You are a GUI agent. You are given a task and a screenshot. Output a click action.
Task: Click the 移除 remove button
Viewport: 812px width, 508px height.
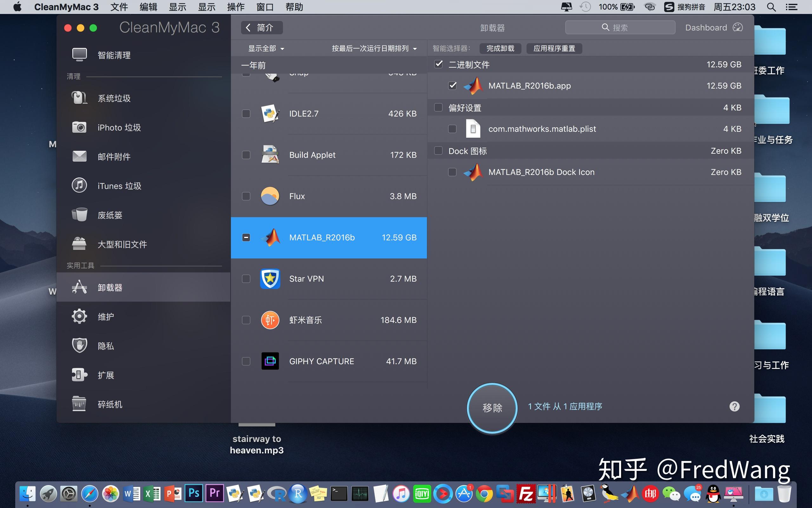tap(492, 408)
